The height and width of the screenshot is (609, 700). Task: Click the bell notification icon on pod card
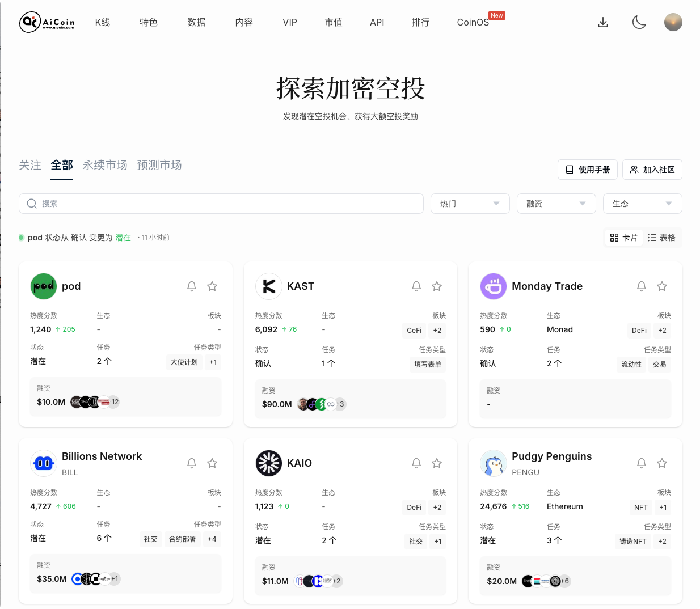point(192,286)
